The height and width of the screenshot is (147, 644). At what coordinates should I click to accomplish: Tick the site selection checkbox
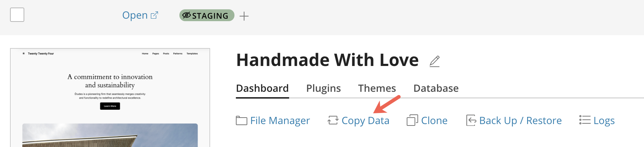[x=17, y=15]
